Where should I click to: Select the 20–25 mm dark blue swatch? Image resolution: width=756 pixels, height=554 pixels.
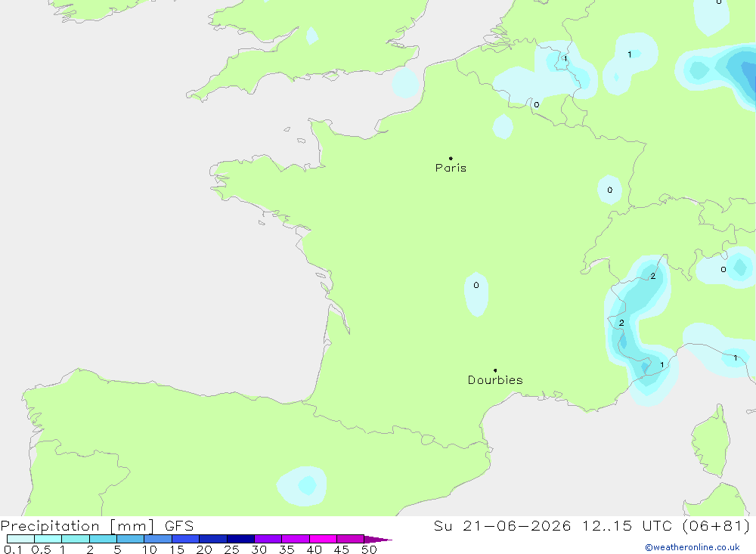(x=213, y=539)
